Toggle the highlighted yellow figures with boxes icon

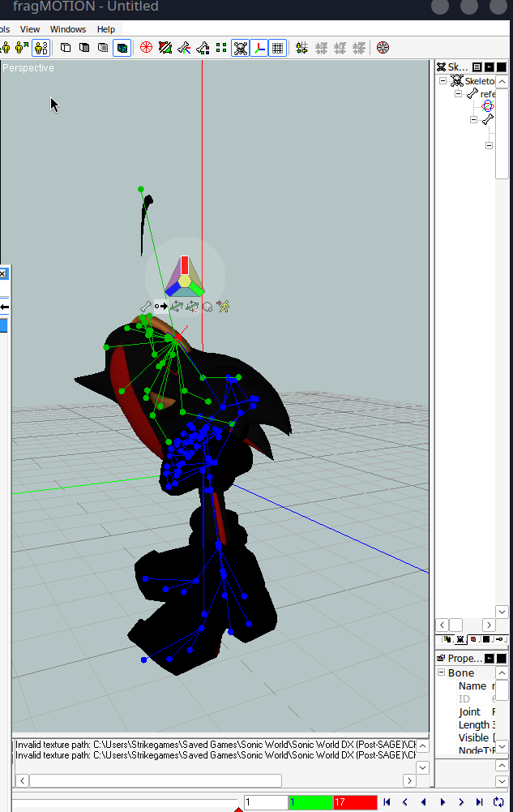coord(41,48)
